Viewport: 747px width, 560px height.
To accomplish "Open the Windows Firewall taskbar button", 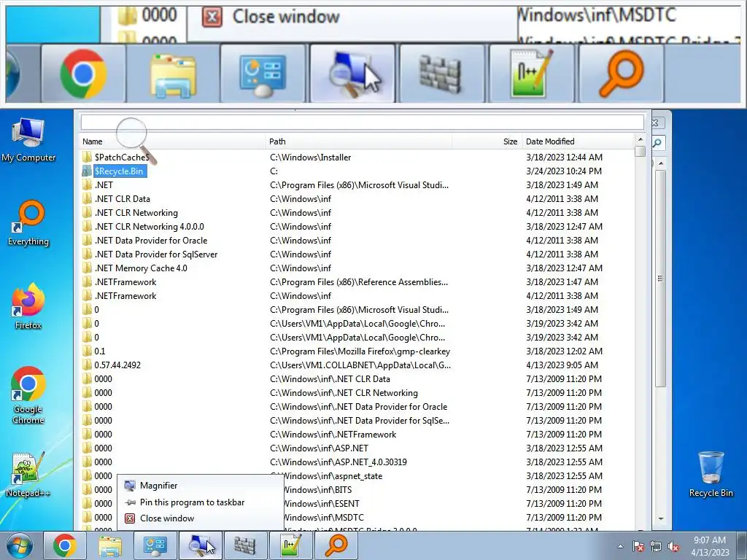I will (x=245, y=545).
